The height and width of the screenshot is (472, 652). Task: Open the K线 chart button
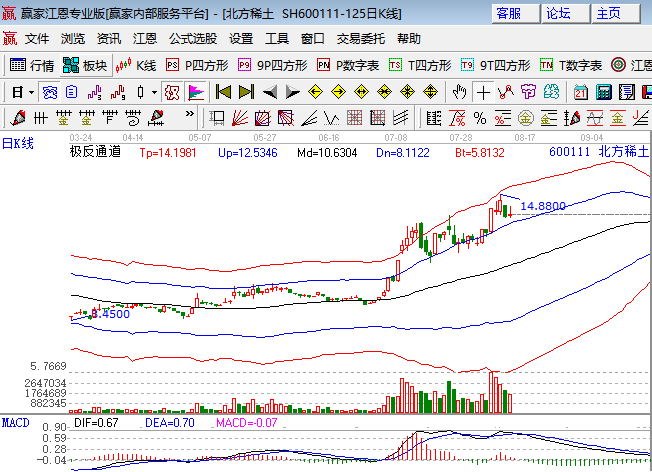coord(136,65)
